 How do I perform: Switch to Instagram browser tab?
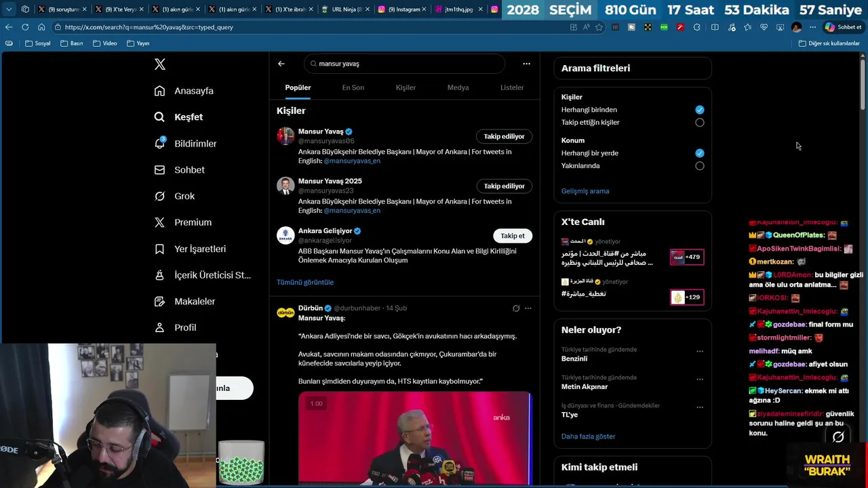click(x=401, y=9)
